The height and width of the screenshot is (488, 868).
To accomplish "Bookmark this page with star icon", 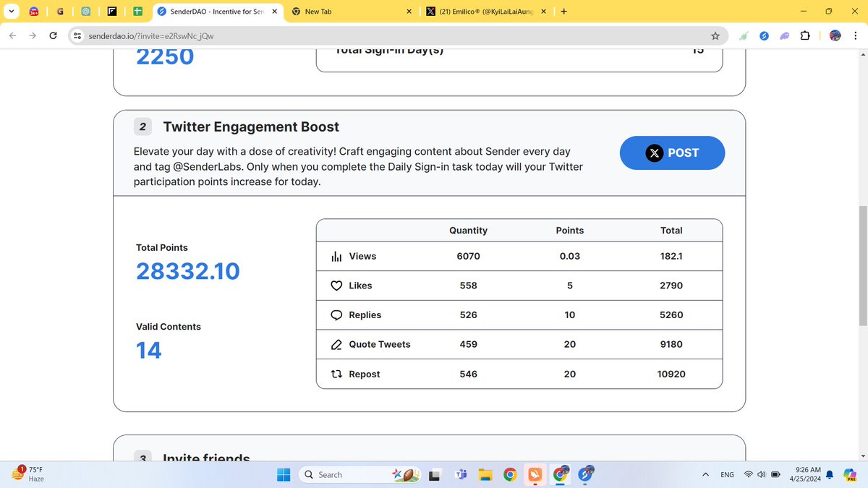I will pyautogui.click(x=715, y=36).
